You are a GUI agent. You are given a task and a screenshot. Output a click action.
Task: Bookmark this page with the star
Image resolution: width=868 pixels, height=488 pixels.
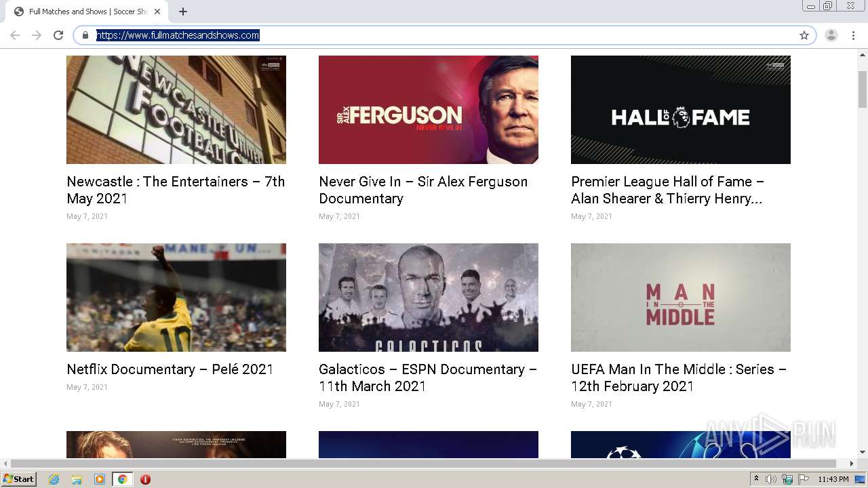pos(804,35)
